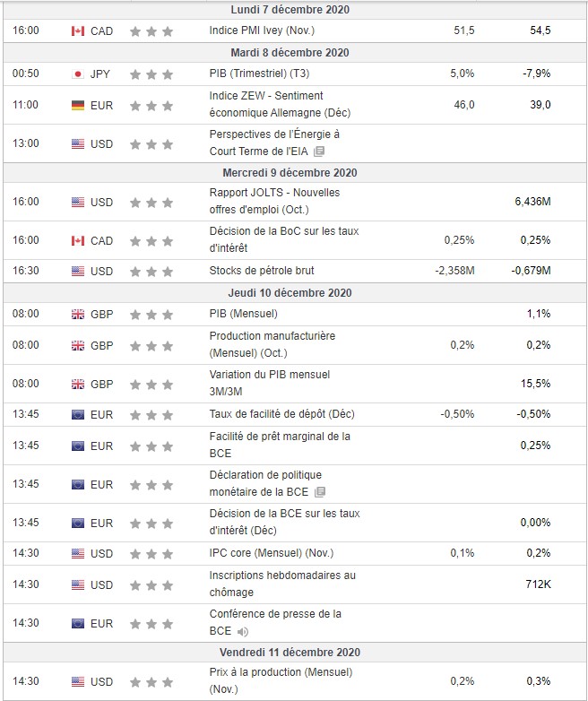
Task: Click the star rating for Rapport JOLTS
Action: coord(151,202)
